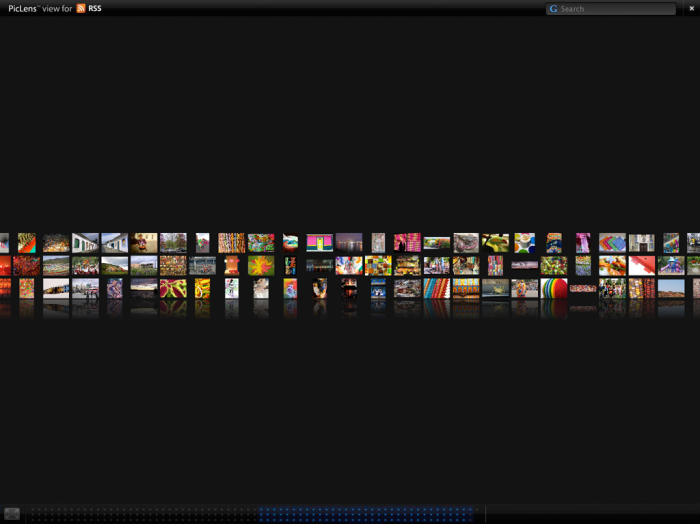Image resolution: width=700 pixels, height=524 pixels.
Task: Open the pink house with yellow door thumbnail
Action: (320, 243)
